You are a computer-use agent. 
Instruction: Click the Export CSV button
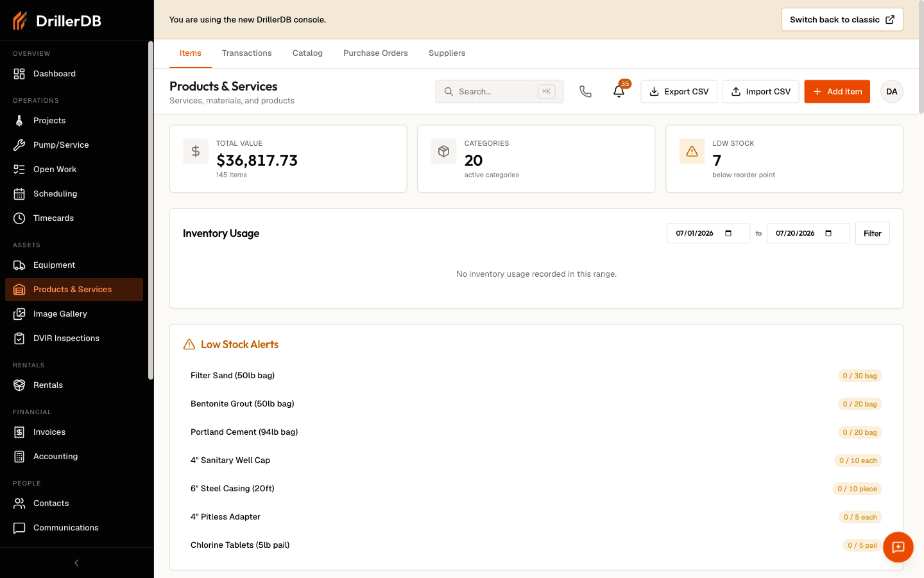(679, 92)
